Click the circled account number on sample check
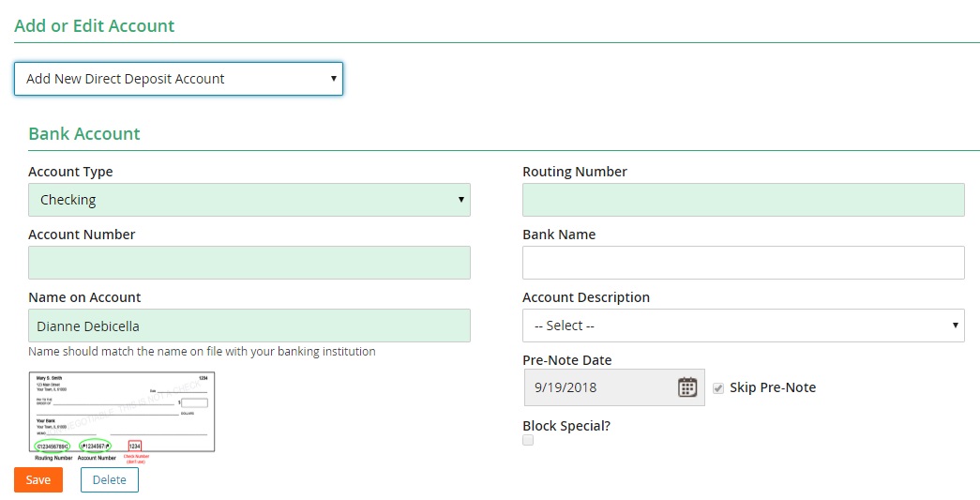This screenshot has width=980, height=500. (96, 446)
